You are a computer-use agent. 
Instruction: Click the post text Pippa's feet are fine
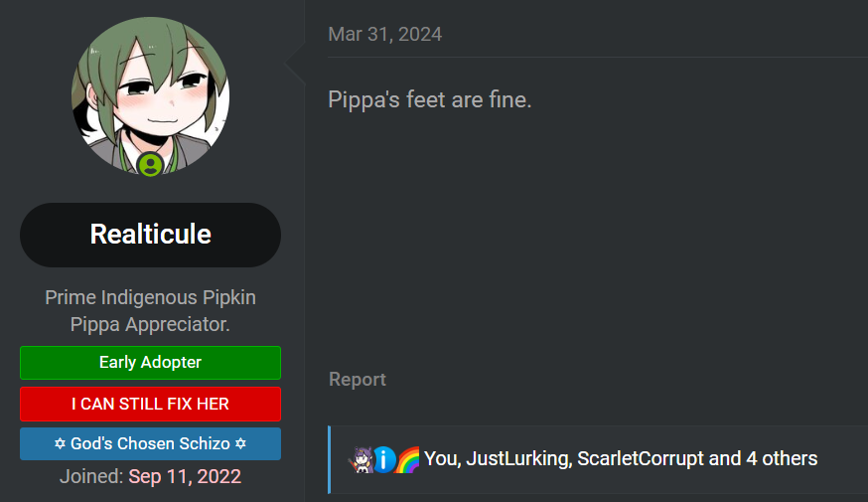click(x=430, y=99)
